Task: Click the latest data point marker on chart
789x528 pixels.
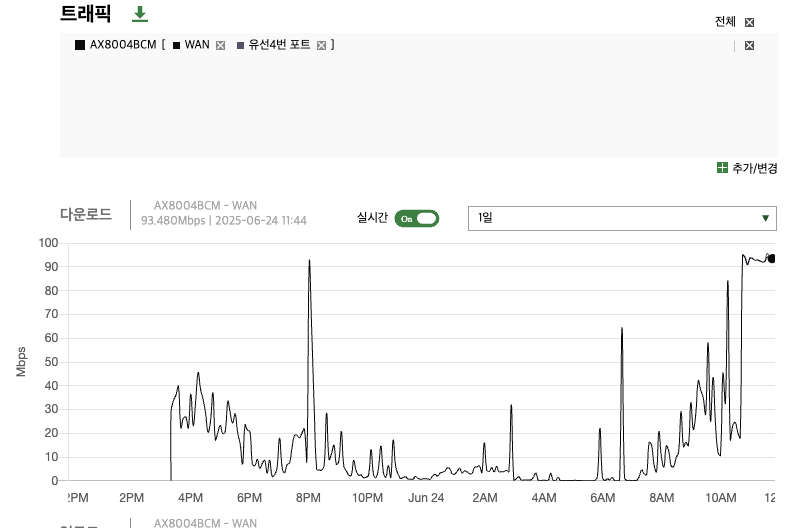Action: pos(772,259)
